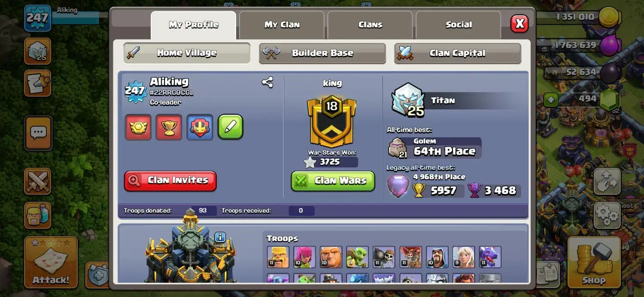This screenshot has width=644, height=297.
Task: Open the chat speech bubble icon
Action: (x=38, y=133)
